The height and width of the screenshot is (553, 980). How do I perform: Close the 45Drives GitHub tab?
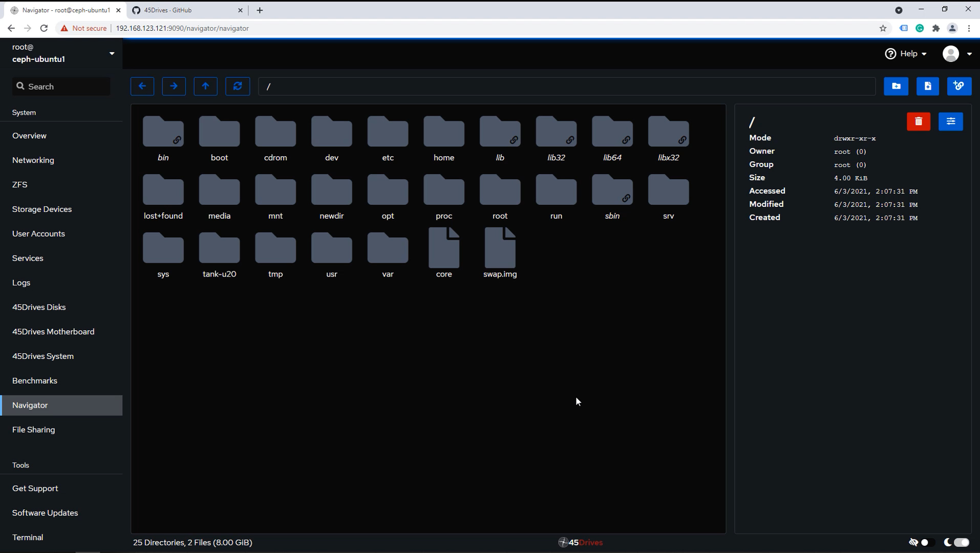[x=240, y=10]
